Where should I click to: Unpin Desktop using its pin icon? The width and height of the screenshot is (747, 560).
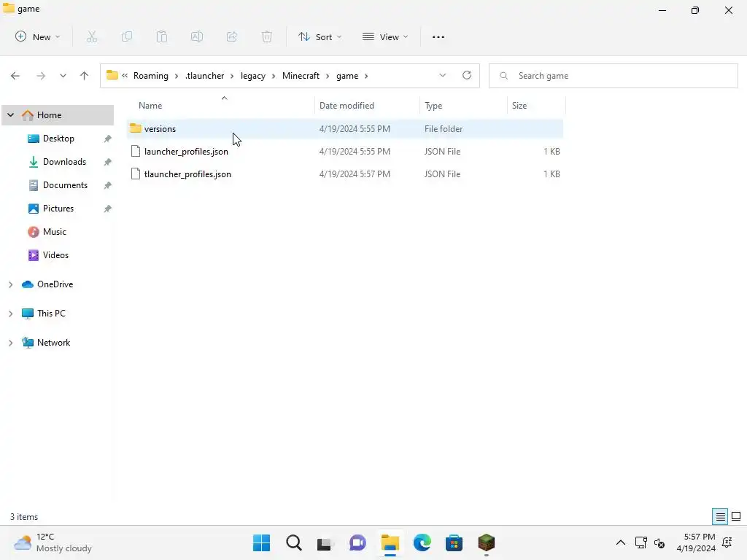[108, 139]
